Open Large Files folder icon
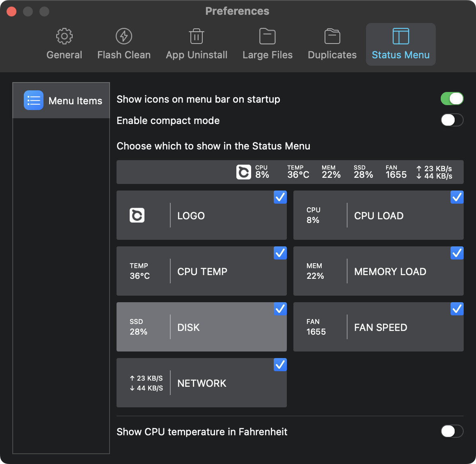 [x=267, y=37]
